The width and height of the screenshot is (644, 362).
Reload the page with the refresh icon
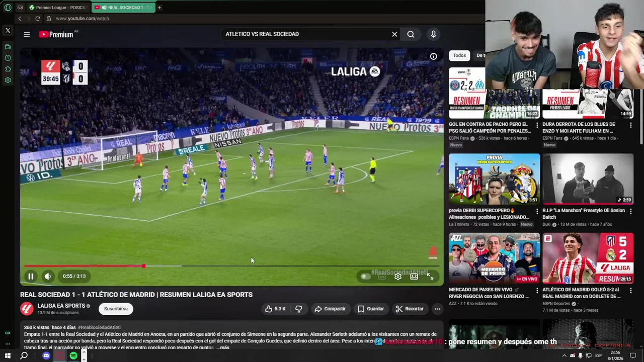(38, 19)
